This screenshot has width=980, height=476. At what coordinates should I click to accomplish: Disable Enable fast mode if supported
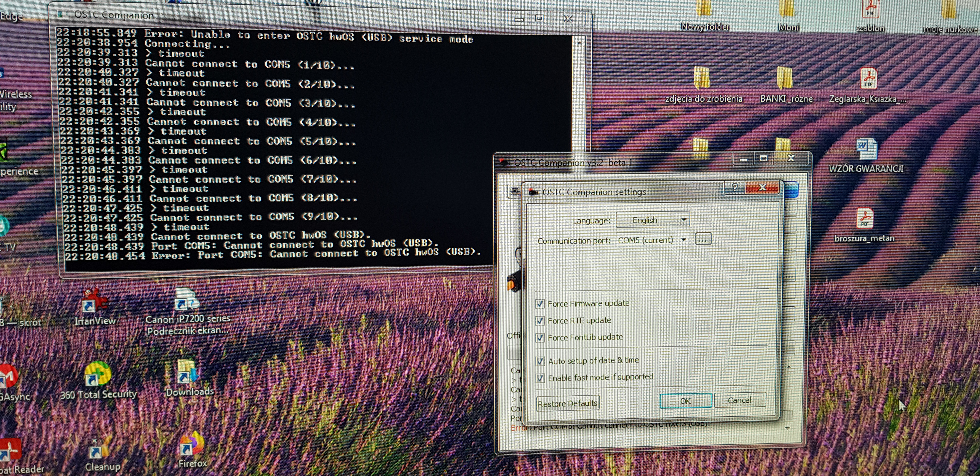540,378
